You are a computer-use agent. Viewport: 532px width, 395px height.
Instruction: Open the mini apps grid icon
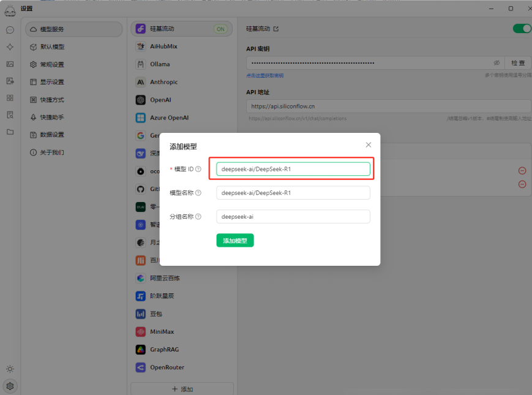[10, 98]
